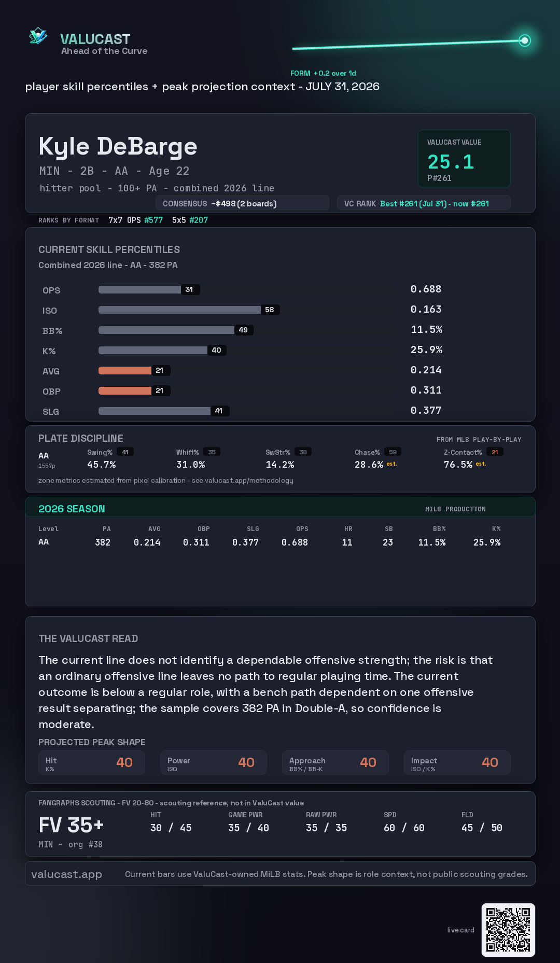Click the FV 35+ scouting grade

[72, 825]
